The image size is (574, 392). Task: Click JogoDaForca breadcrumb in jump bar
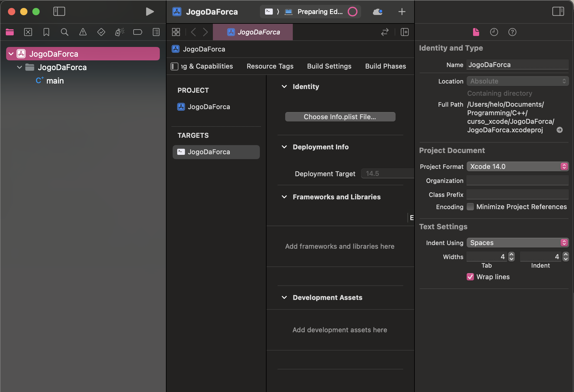199,49
